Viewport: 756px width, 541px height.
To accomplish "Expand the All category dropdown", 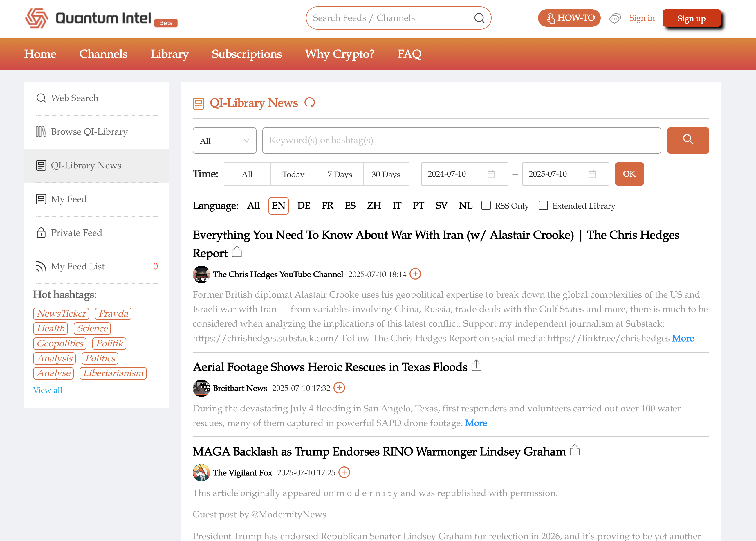I will click(224, 141).
